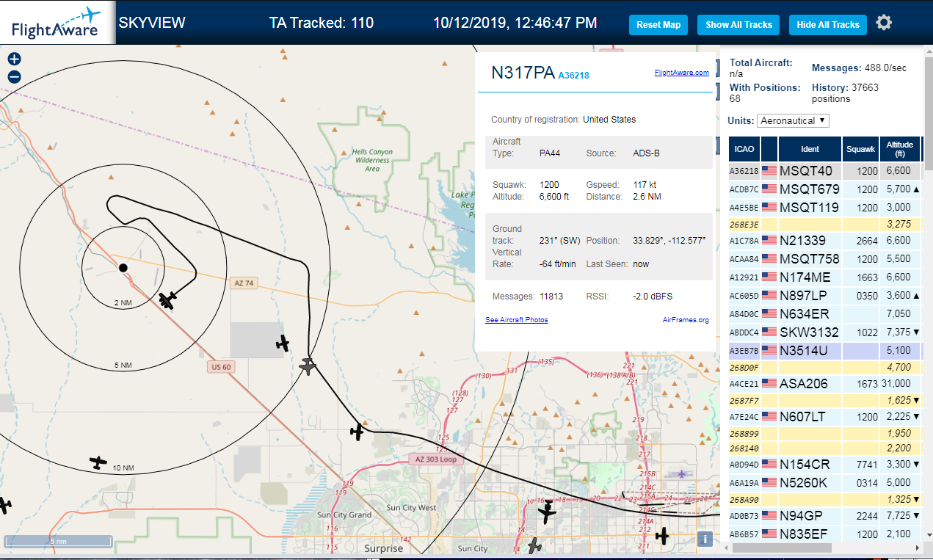The image size is (933, 560).
Task: Click the US flag in the MSQT40 row
Action: pos(769,171)
